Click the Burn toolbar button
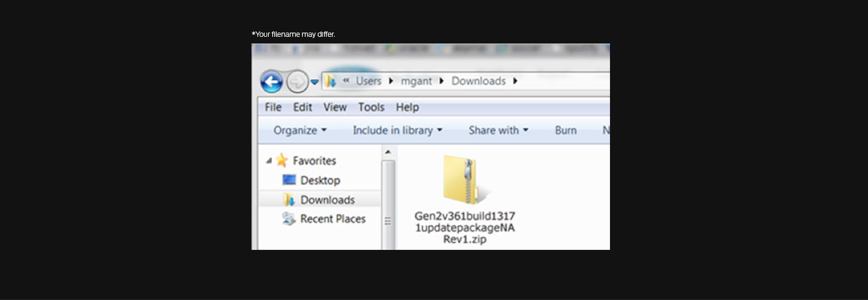The image size is (868, 300). point(565,130)
